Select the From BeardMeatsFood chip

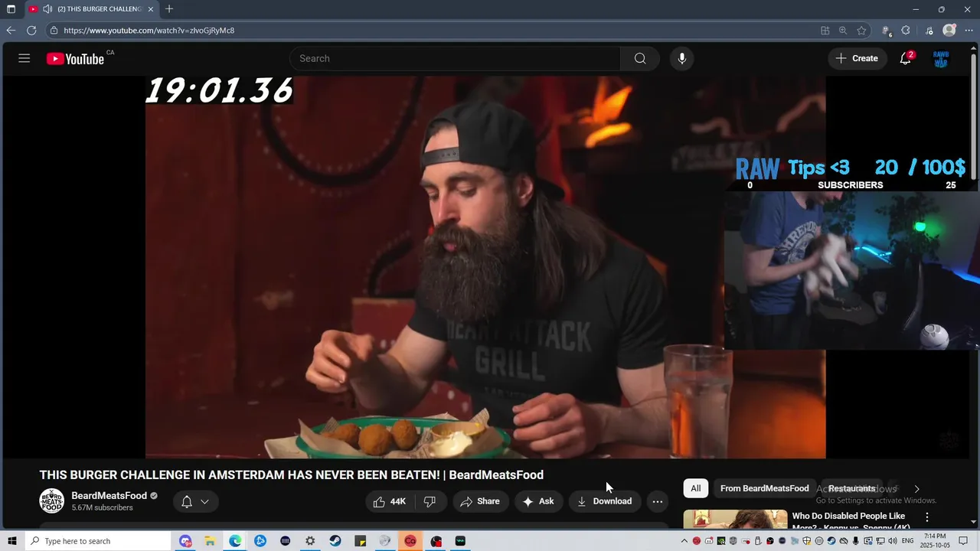(x=764, y=488)
